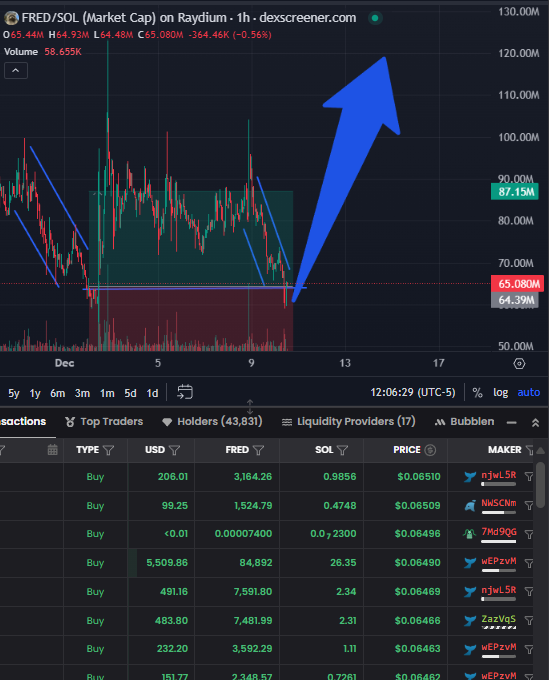Select the 1d time range

[152, 393]
